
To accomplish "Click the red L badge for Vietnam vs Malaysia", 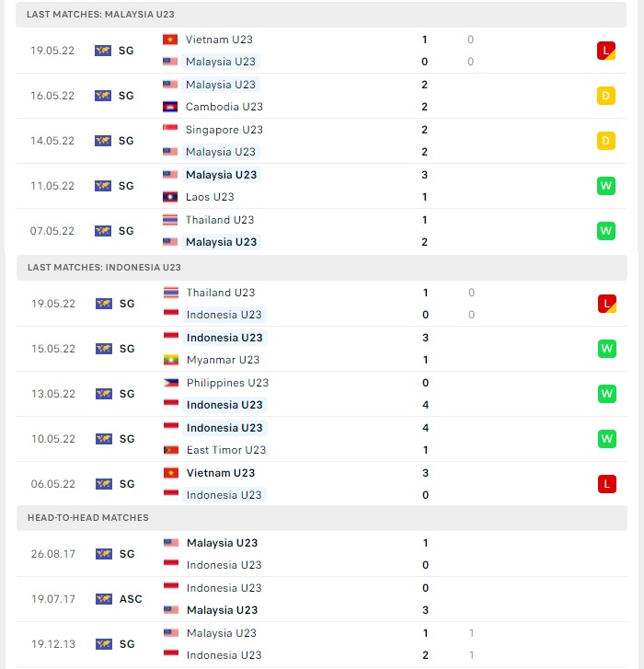I will tap(606, 51).
